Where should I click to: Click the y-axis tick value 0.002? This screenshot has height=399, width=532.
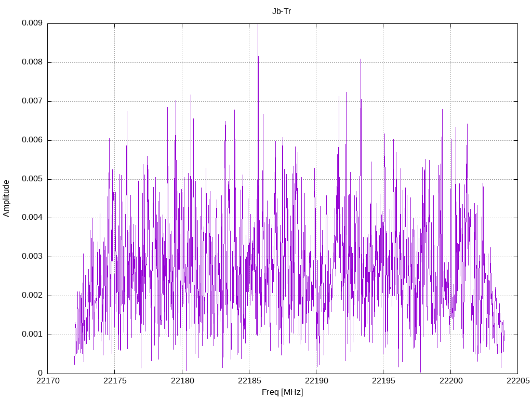32,295
